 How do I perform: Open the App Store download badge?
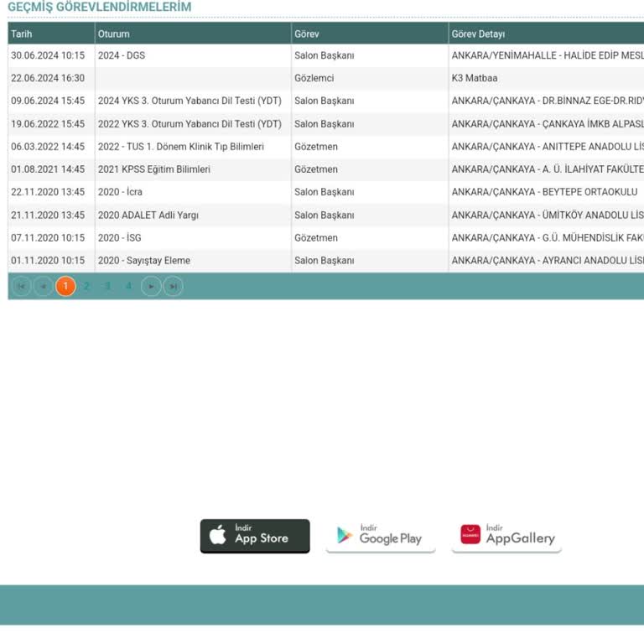tap(255, 537)
